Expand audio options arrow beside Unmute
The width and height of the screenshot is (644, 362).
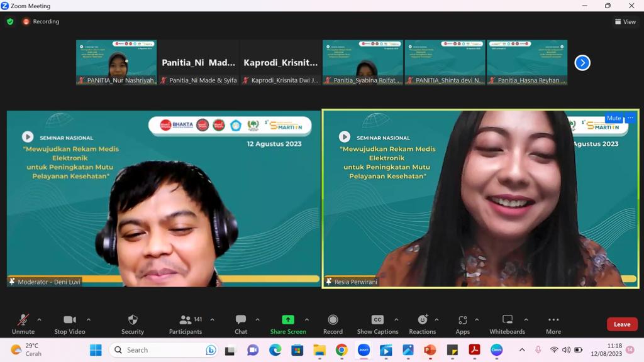[39, 319]
